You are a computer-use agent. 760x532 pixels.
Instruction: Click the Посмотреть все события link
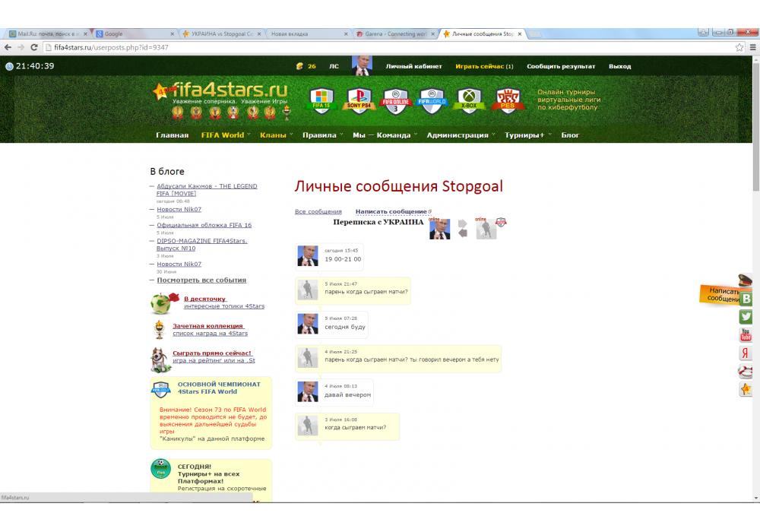click(x=200, y=280)
